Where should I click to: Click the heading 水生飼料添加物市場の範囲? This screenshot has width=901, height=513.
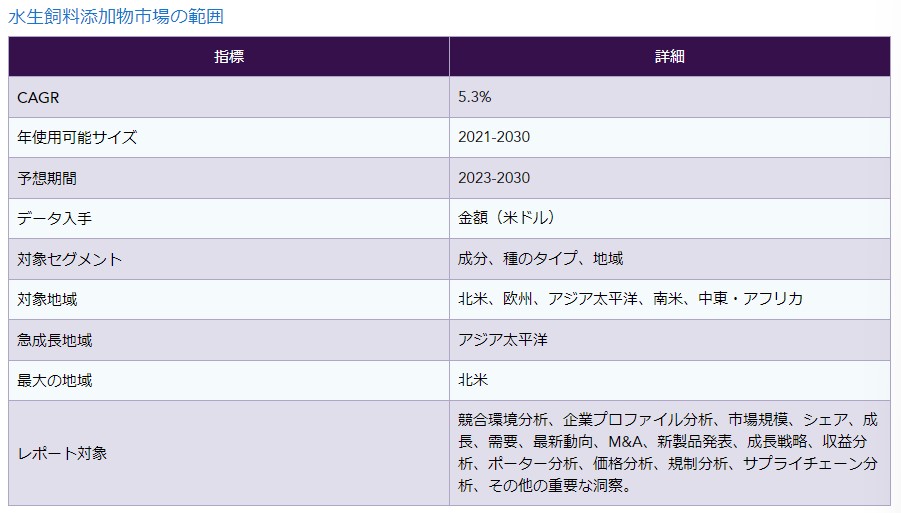click(x=115, y=16)
